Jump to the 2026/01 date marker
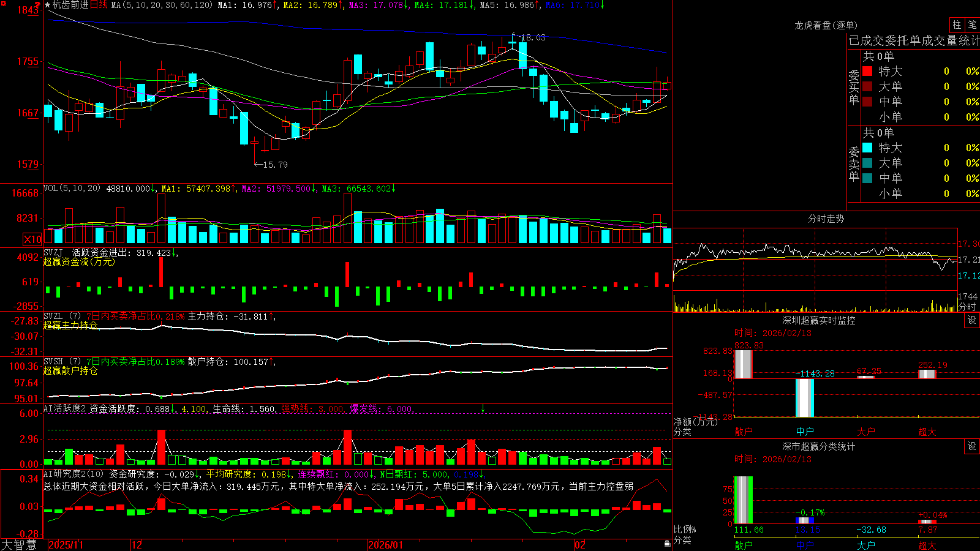The height and width of the screenshot is (551, 980). [x=386, y=545]
